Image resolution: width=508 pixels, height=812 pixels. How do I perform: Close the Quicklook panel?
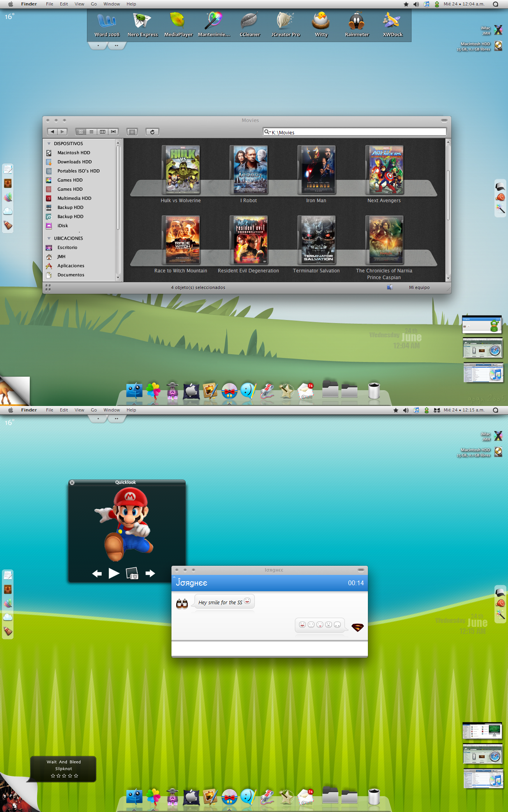point(72,483)
